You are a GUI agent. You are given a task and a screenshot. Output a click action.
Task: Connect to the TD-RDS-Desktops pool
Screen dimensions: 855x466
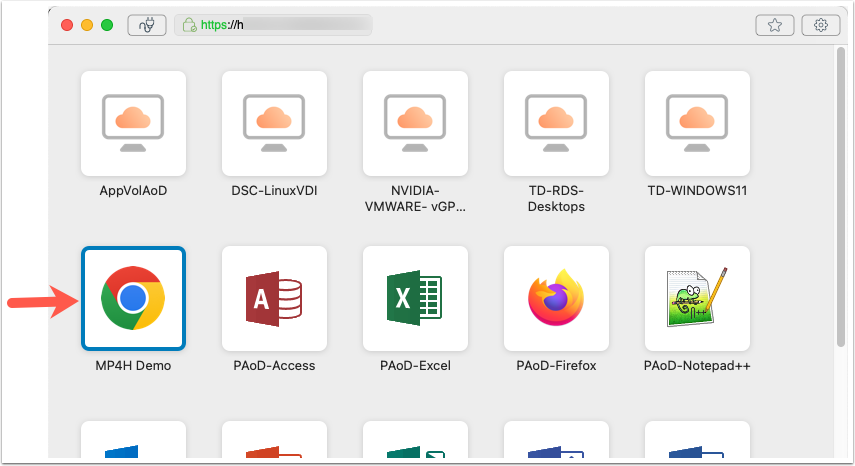[x=557, y=123]
